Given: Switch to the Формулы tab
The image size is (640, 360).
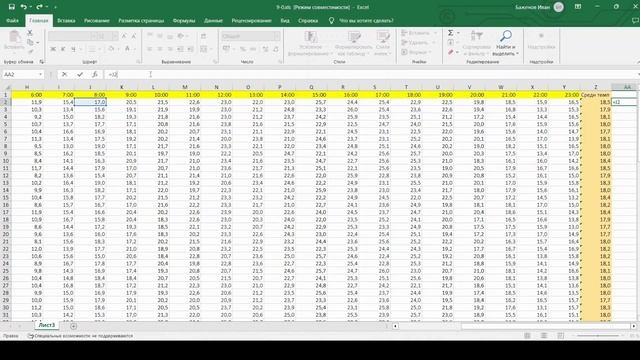Looking at the screenshot, I should pos(184,20).
